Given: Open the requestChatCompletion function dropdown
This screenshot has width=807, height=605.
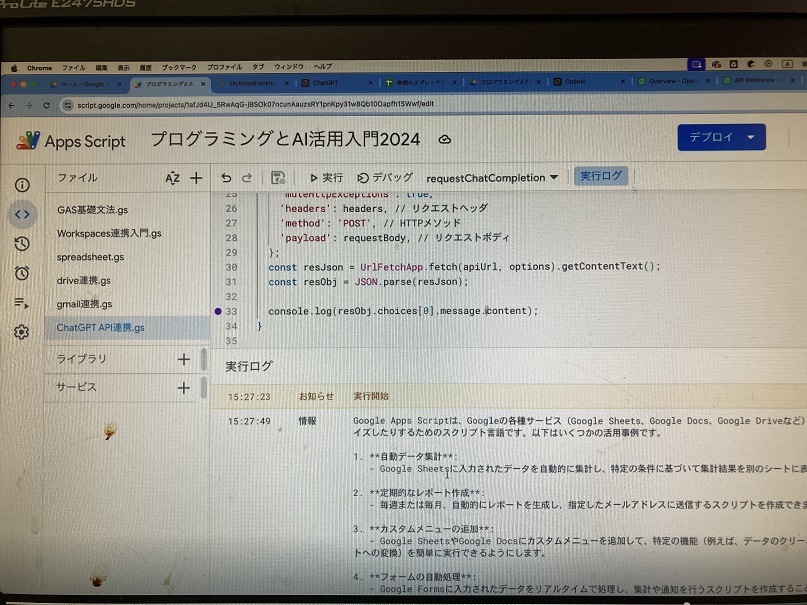Looking at the screenshot, I should pyautogui.click(x=492, y=178).
